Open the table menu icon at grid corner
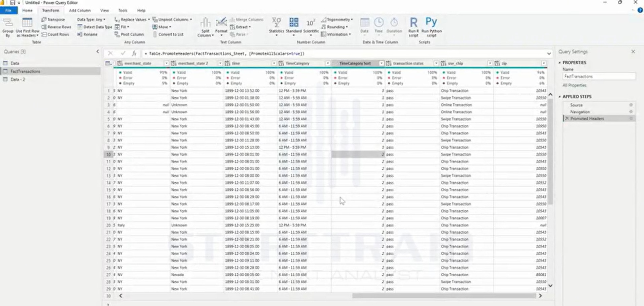This screenshot has height=306, width=644. coord(108,63)
